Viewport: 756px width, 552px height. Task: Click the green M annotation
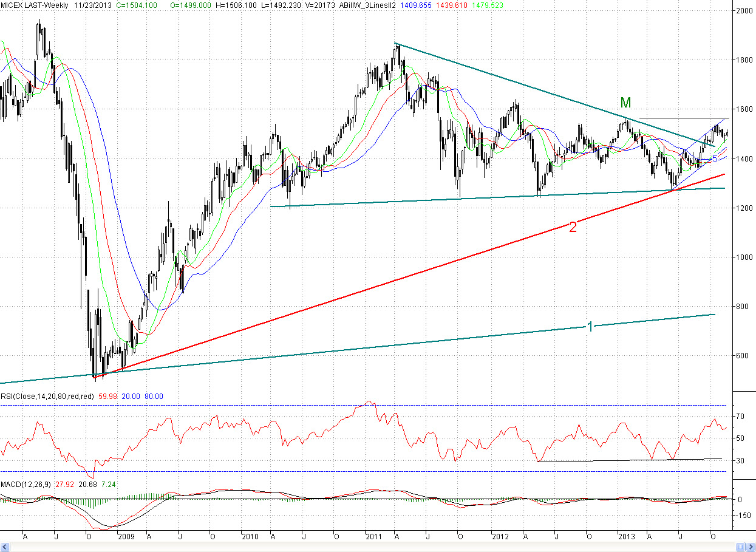[x=626, y=103]
